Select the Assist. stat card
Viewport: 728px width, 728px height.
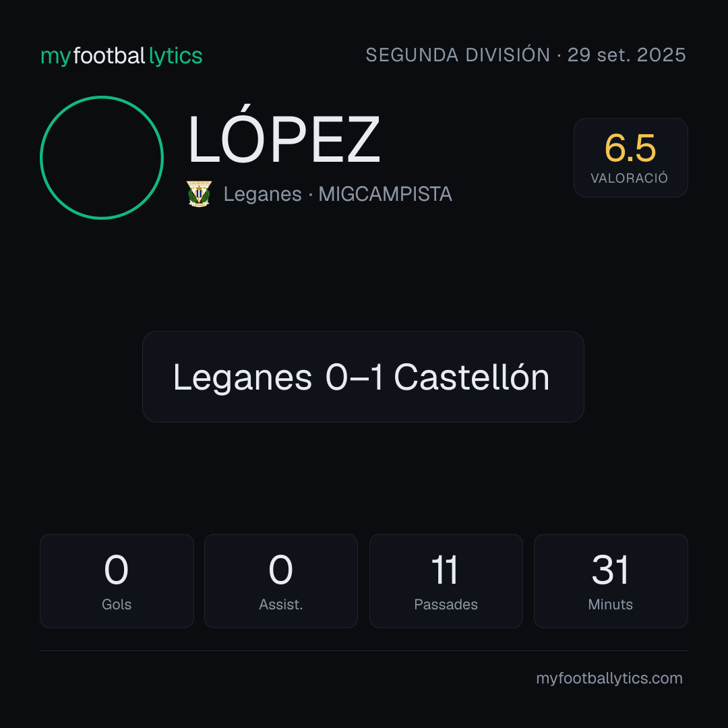pyautogui.click(x=281, y=581)
